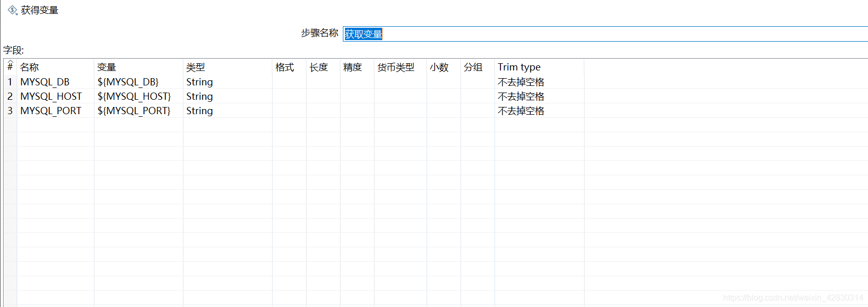
Task: Click the 分组 cell in MYSQL_PORT row
Action: [x=478, y=111]
